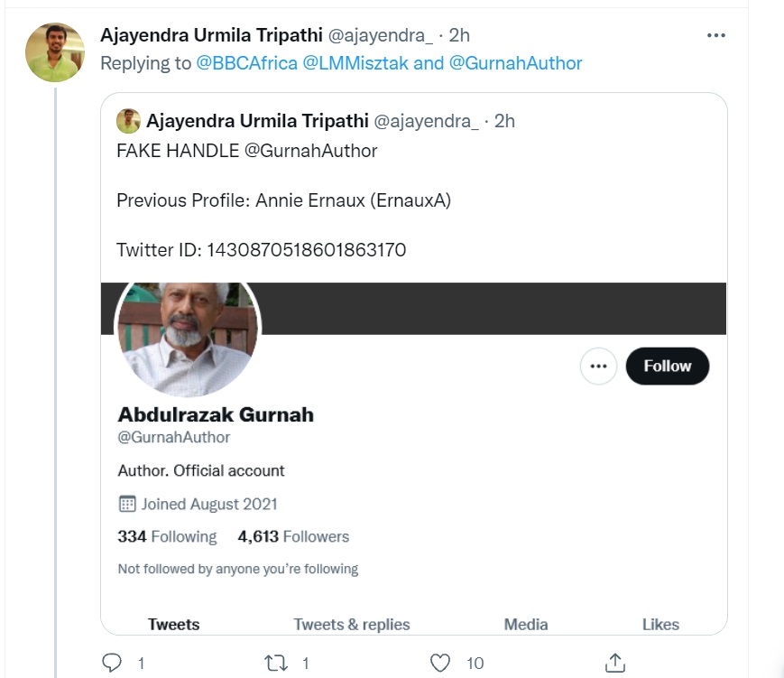View the 334 Following list
The width and height of the screenshot is (784, 678).
tap(168, 536)
